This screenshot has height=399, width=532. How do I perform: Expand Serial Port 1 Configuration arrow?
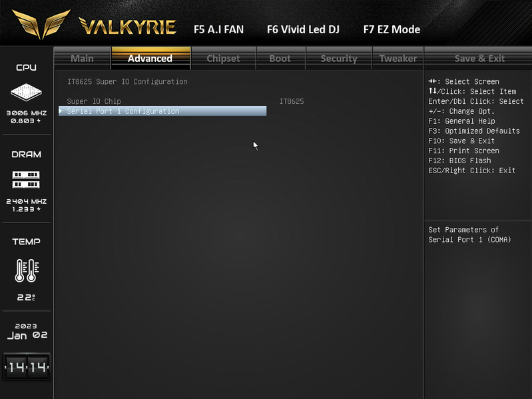click(x=61, y=111)
